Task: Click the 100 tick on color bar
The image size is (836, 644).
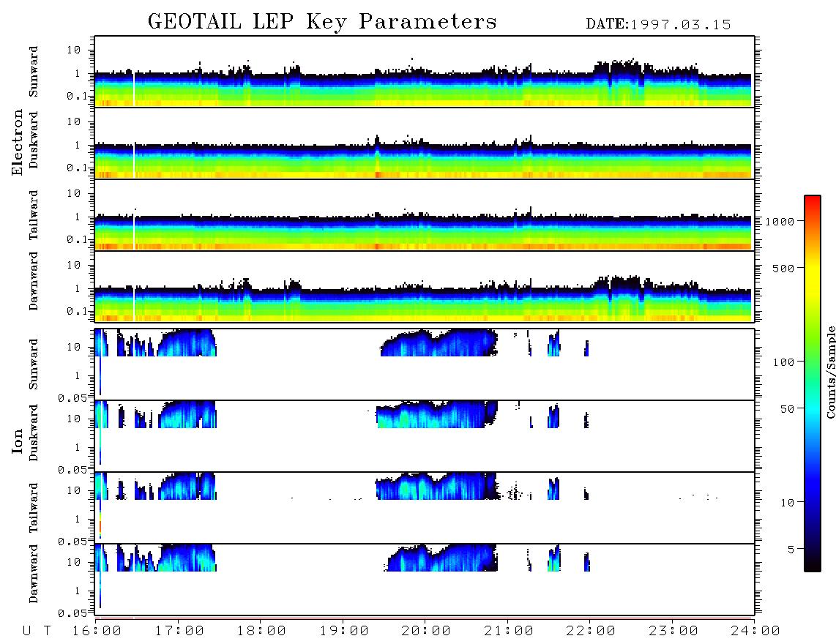Action: tap(783, 362)
